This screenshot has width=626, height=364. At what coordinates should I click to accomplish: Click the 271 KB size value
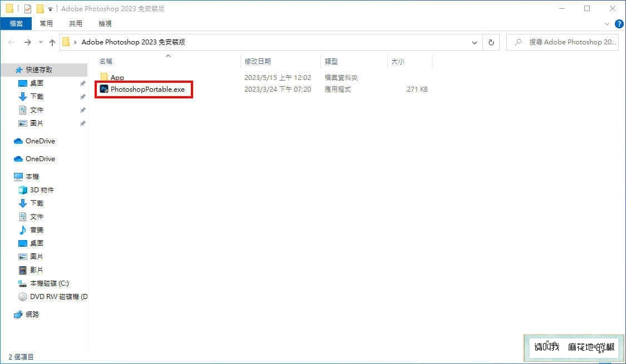417,89
